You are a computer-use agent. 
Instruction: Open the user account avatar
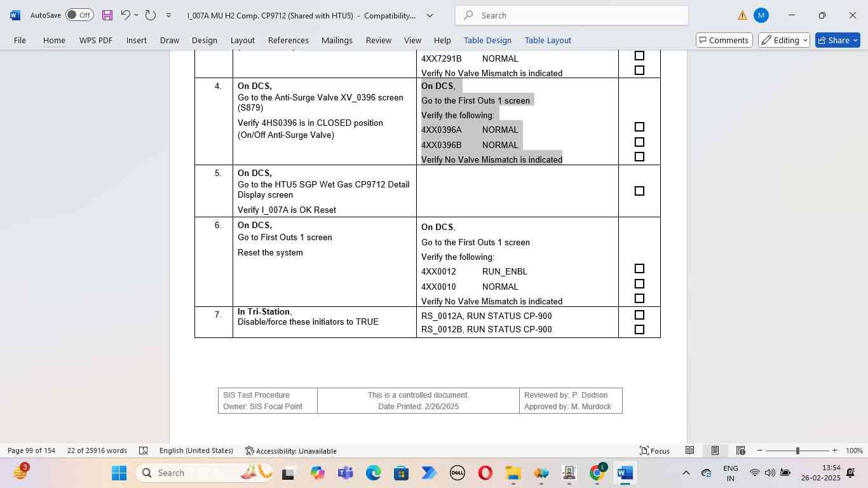tap(761, 15)
